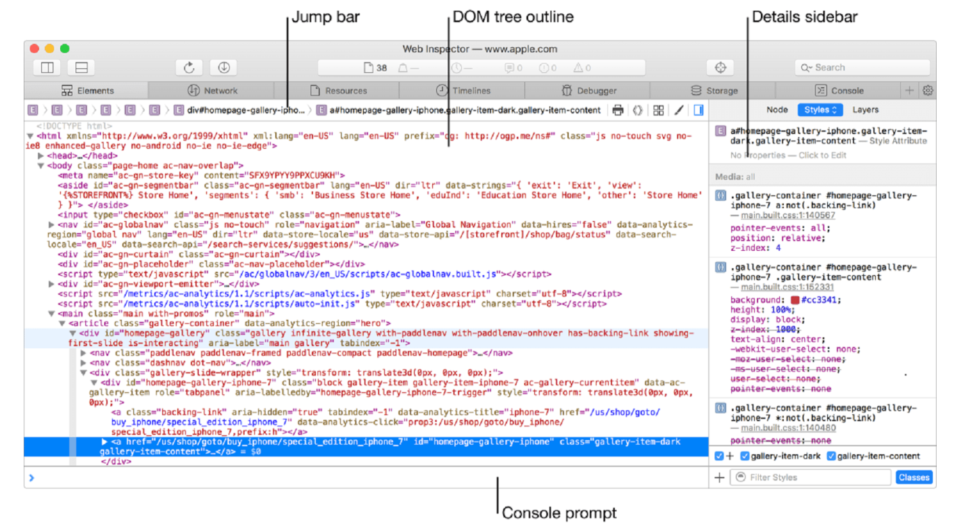
Task: Open the Debugger tab
Action: [x=588, y=91]
